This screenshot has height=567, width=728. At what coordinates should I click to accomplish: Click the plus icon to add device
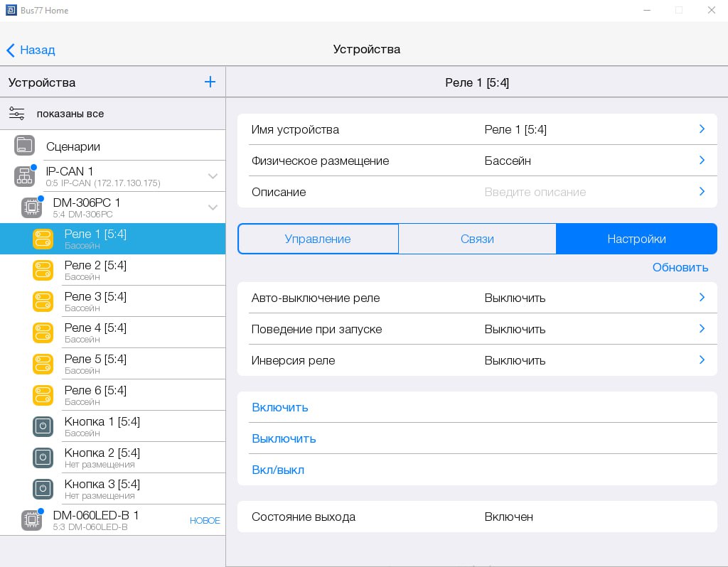point(210,82)
